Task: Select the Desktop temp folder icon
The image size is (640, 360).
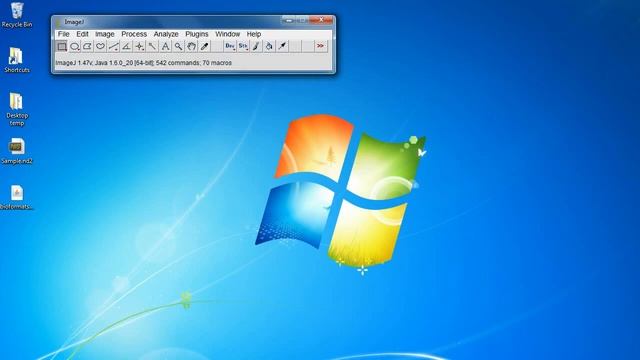Action: [17, 109]
